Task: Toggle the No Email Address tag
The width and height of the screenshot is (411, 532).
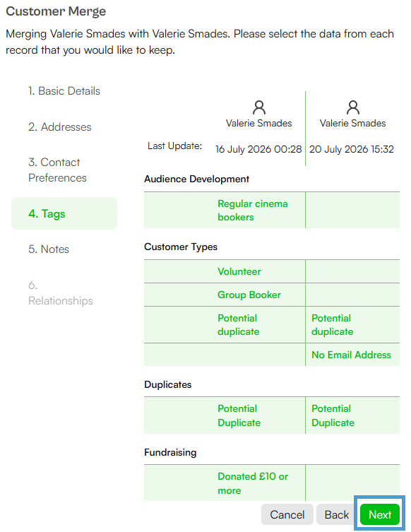Action: coord(351,355)
